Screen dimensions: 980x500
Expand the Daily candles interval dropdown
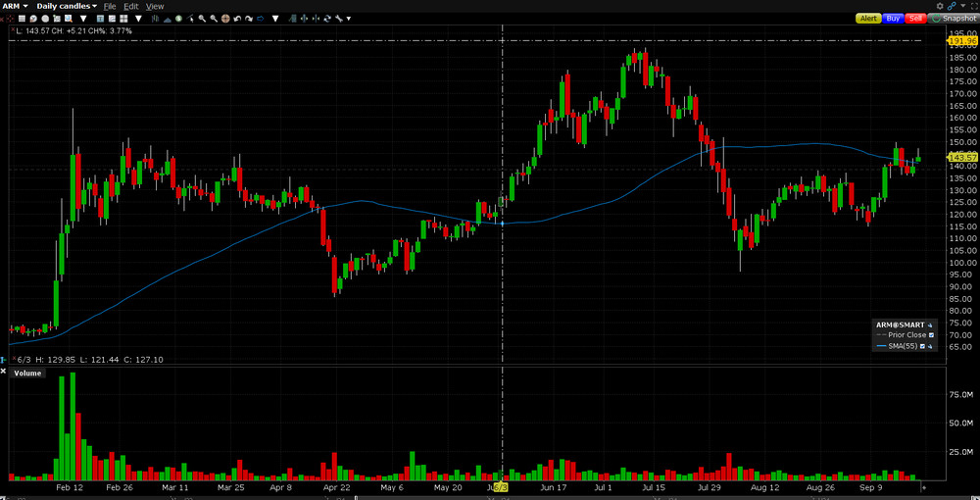(x=67, y=6)
